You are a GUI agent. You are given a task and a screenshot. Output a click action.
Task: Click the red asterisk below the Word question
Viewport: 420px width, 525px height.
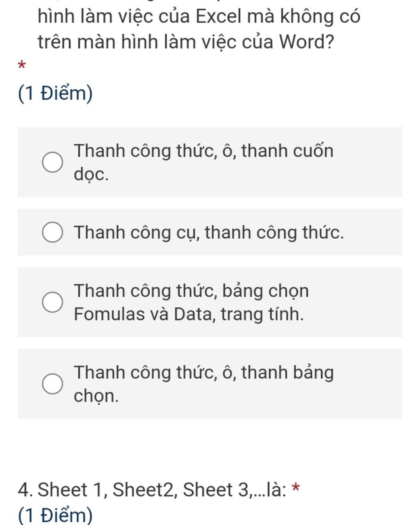(22, 65)
